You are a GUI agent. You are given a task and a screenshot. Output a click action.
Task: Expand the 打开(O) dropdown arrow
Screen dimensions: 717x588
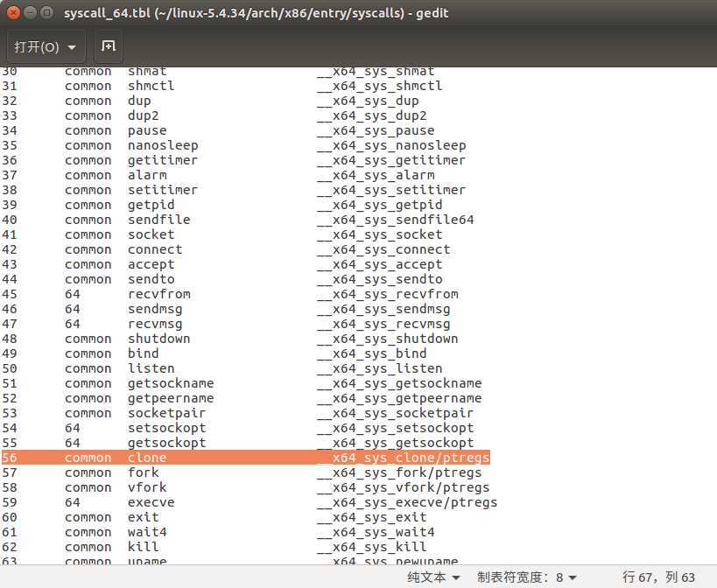(x=72, y=47)
